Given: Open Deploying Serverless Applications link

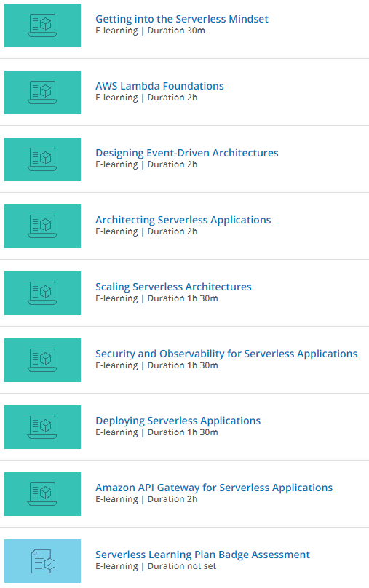Looking at the screenshot, I should (x=178, y=421).
